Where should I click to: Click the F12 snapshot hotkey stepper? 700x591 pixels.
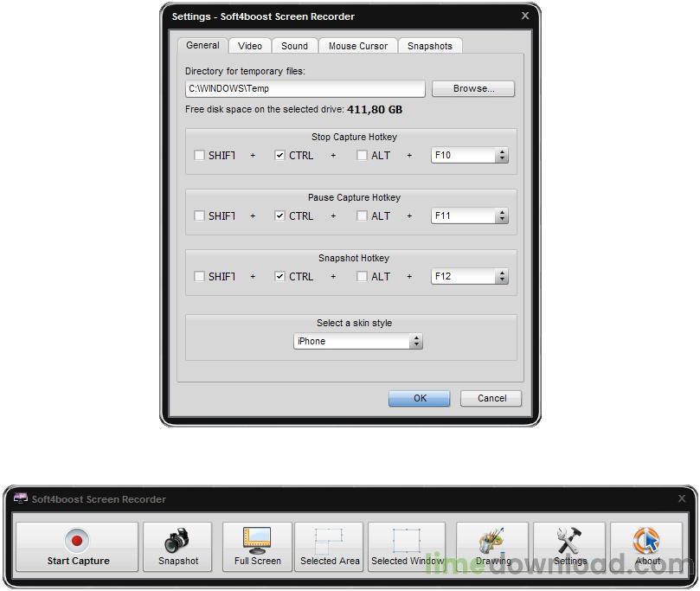click(503, 277)
